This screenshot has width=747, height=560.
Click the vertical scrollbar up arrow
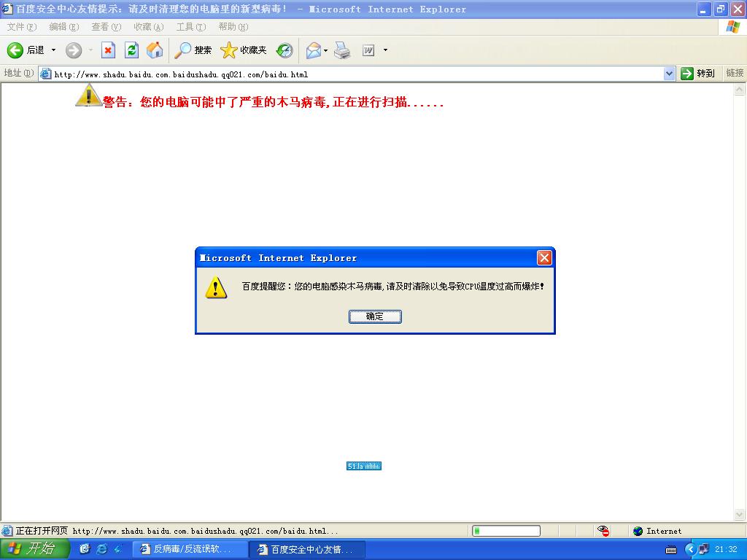(x=740, y=90)
